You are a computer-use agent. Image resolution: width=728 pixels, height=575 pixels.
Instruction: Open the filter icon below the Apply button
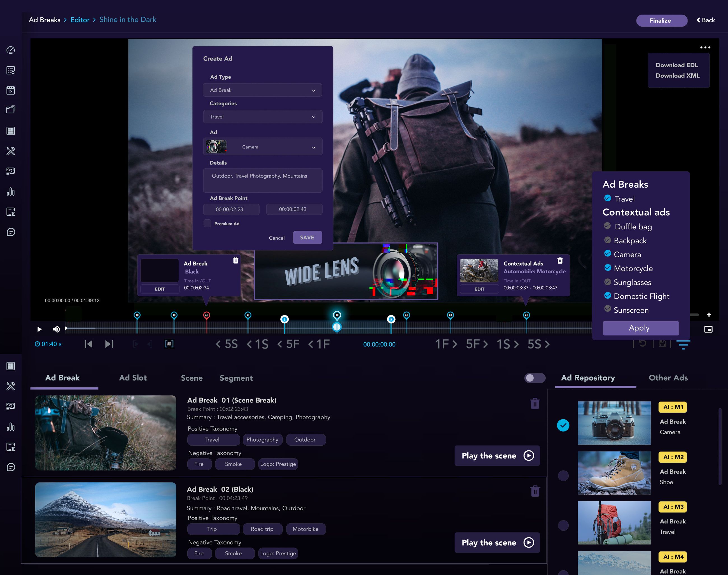click(x=683, y=345)
